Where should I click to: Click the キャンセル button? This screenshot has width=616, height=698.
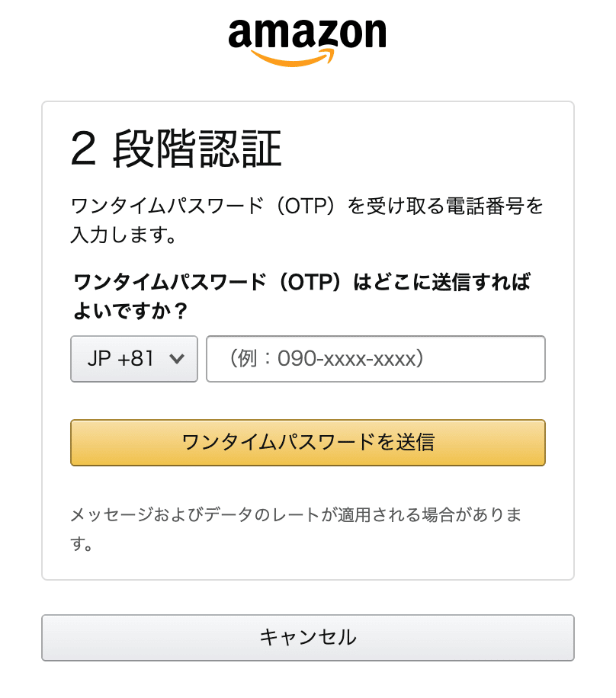pyautogui.click(x=307, y=637)
